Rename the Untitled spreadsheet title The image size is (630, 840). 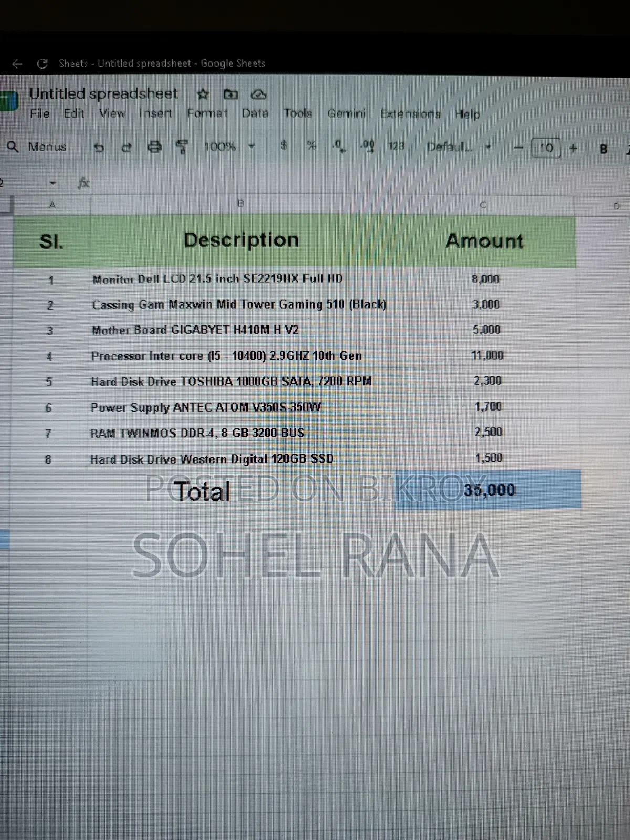point(104,94)
